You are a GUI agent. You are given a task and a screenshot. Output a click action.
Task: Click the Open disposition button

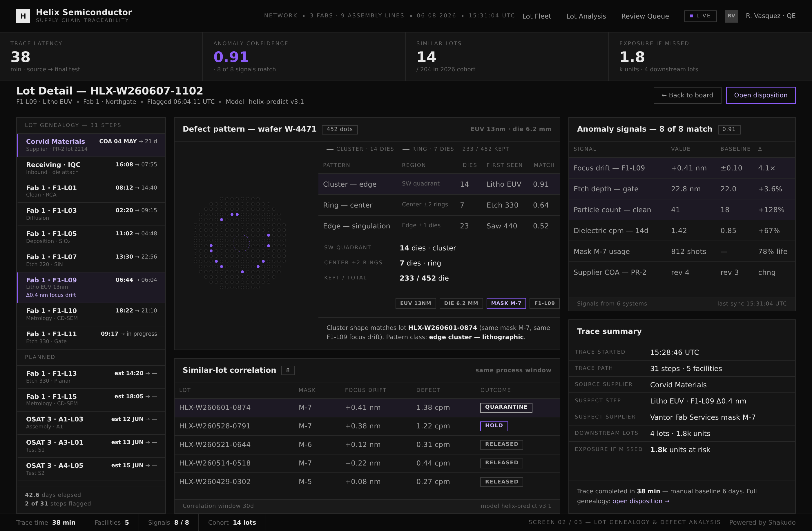[760, 95]
